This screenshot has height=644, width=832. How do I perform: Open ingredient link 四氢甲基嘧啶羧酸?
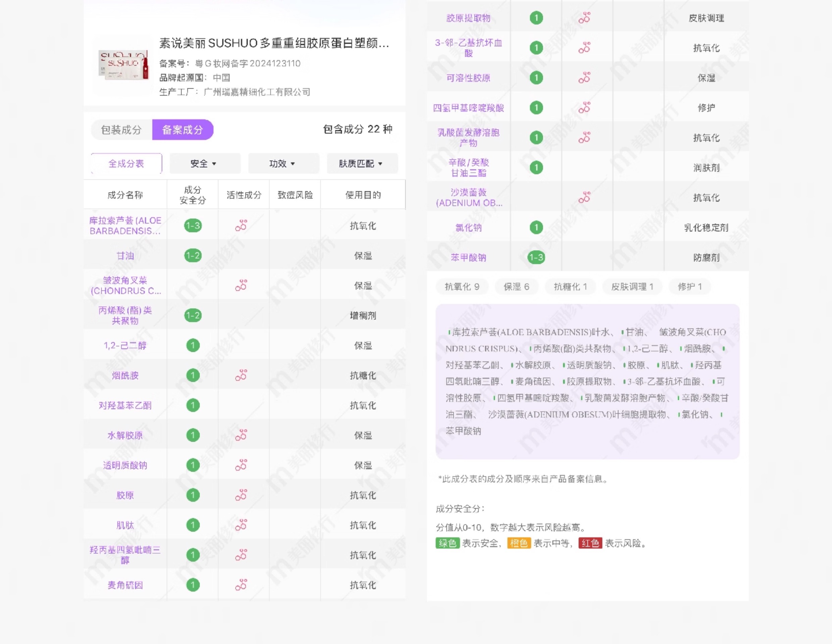(x=468, y=108)
